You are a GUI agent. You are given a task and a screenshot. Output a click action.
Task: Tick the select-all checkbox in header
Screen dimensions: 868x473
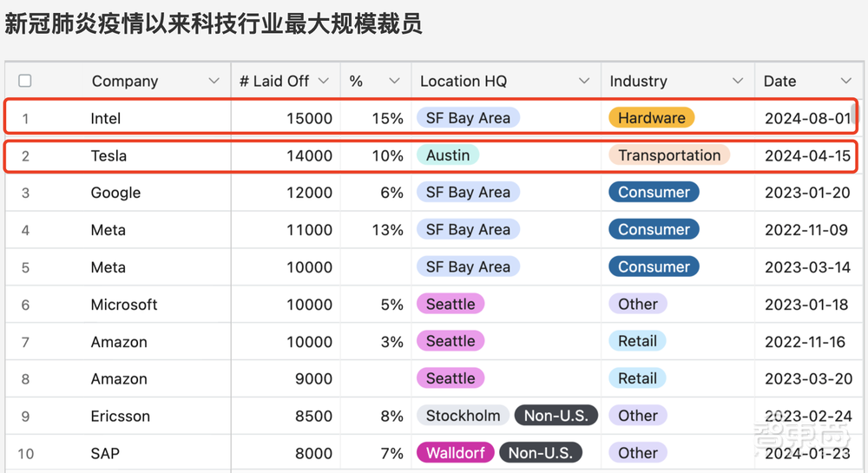click(x=25, y=81)
